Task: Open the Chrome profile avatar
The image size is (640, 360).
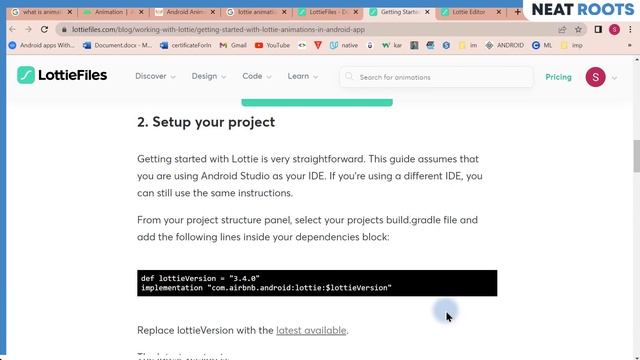Action: pos(614,29)
